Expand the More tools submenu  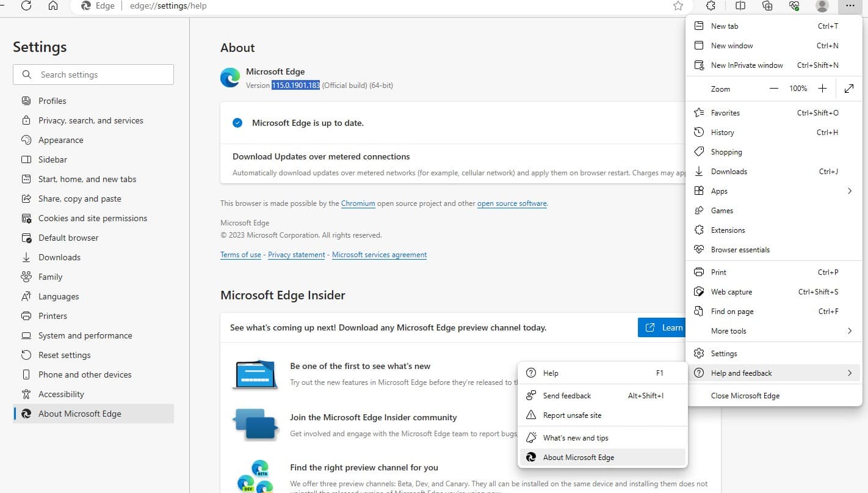849,330
